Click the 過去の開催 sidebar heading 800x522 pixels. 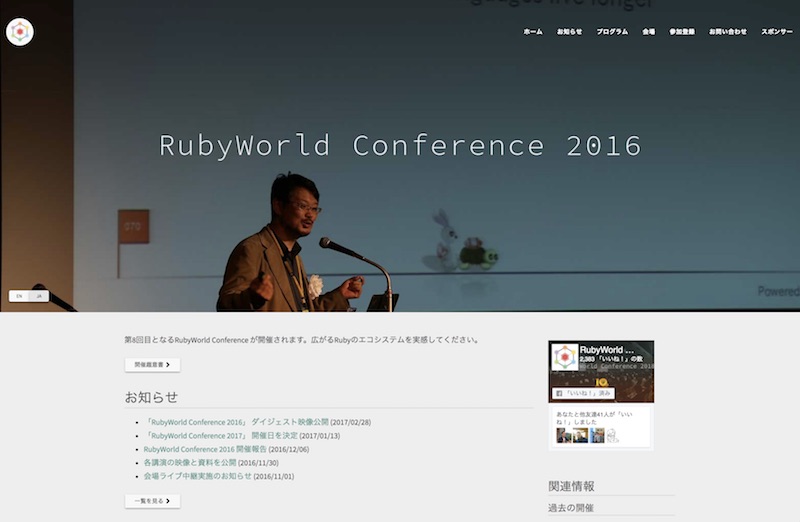pos(571,508)
